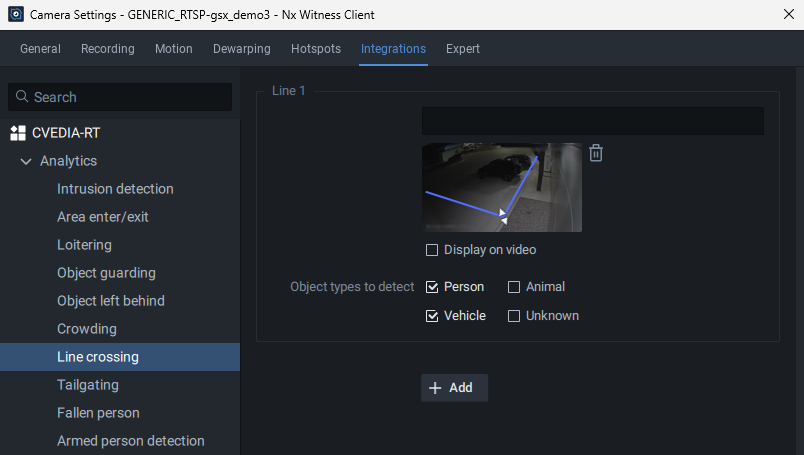Viewport: 804px width, 455px height.
Task: Check the Unknown object type
Action: pyautogui.click(x=514, y=316)
